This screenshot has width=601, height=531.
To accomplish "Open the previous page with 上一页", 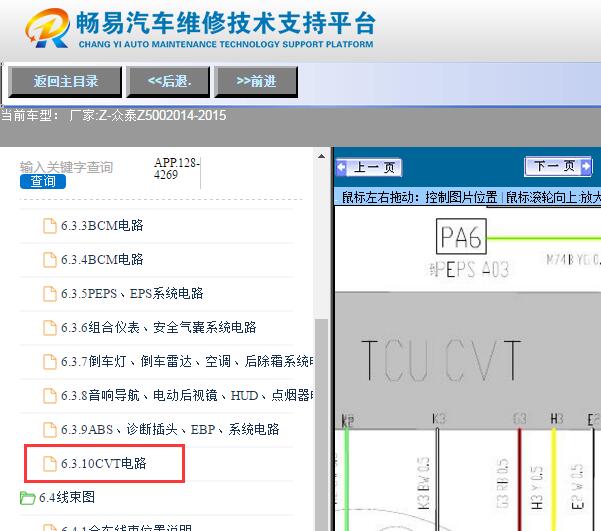I will pos(369,167).
